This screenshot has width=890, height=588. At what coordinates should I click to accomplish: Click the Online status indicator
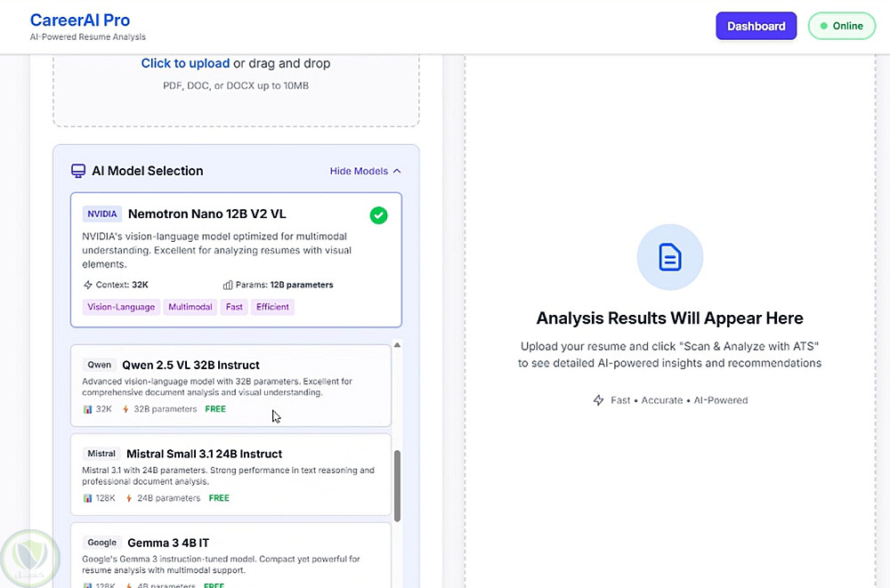842,26
